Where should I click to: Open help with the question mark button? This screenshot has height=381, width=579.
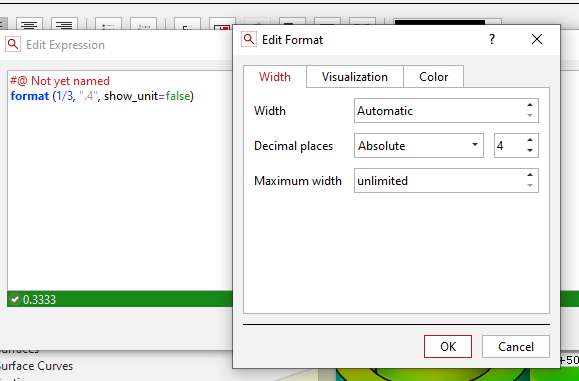[491, 39]
